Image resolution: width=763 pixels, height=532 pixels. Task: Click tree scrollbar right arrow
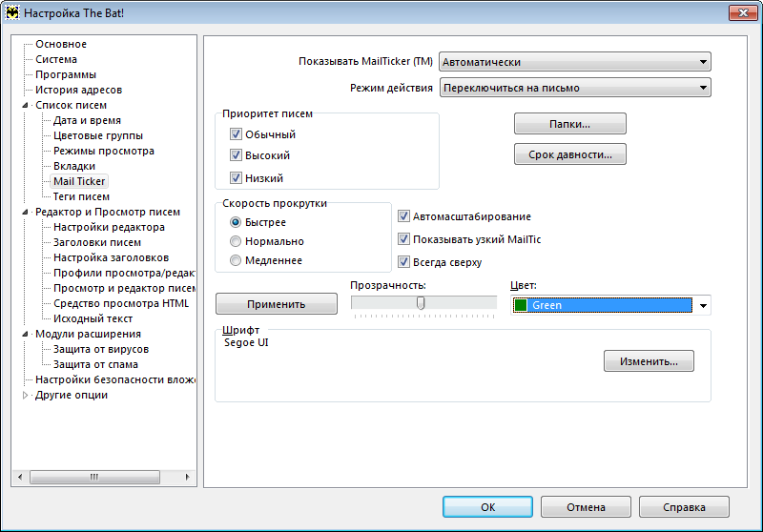tap(187, 477)
